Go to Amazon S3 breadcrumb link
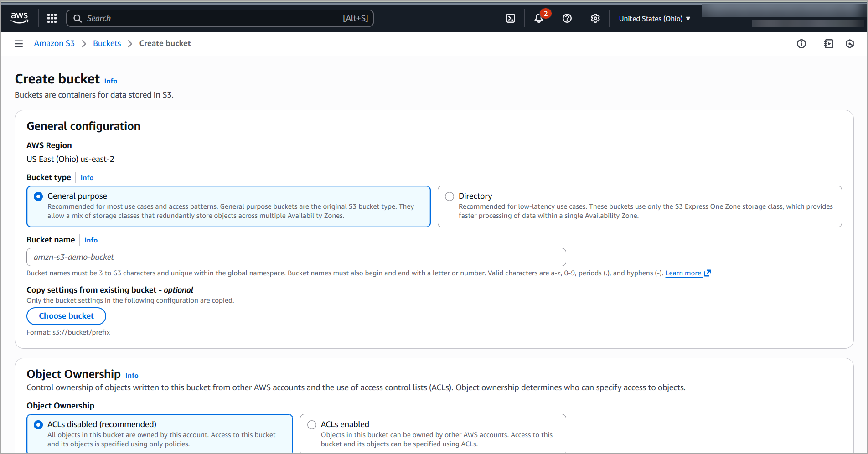 point(54,43)
